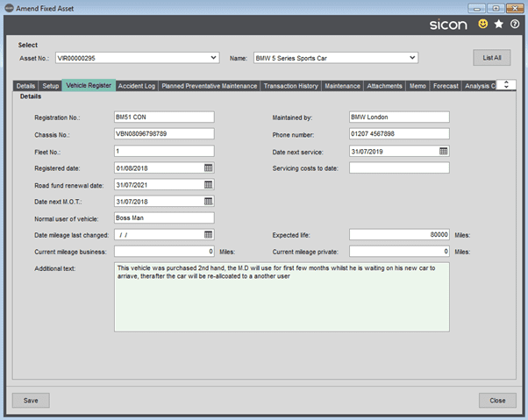Click the Close button at bottom
The width and height of the screenshot is (528, 420).
[x=497, y=401]
